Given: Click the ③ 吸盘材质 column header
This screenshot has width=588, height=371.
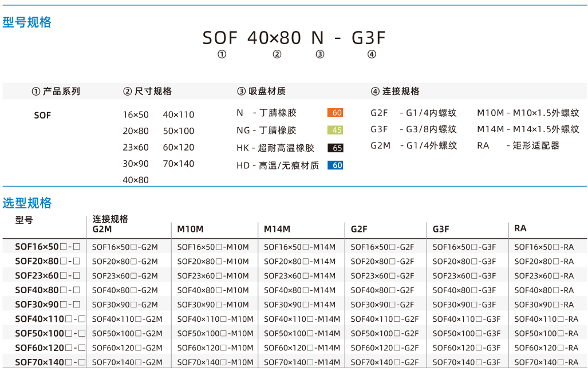Looking at the screenshot, I should [262, 91].
